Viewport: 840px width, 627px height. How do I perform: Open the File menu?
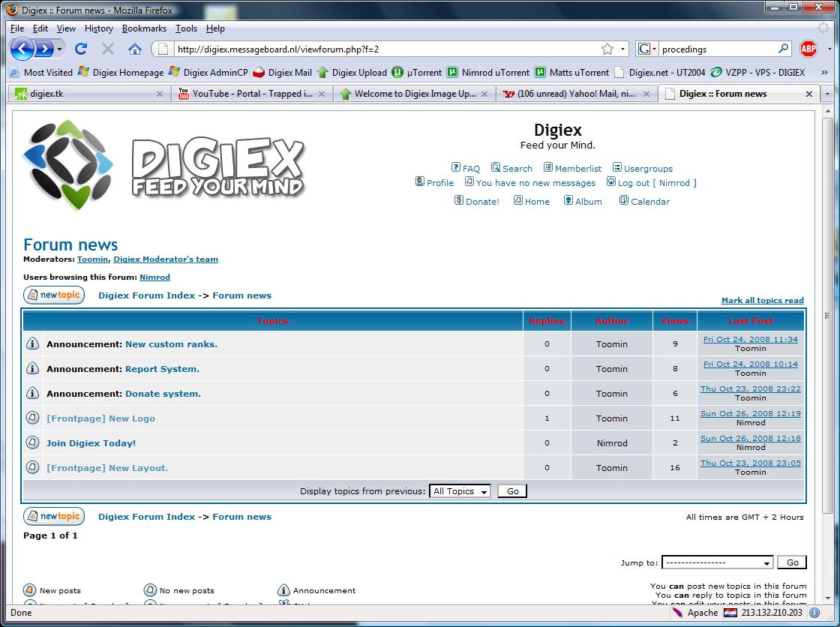click(17, 28)
